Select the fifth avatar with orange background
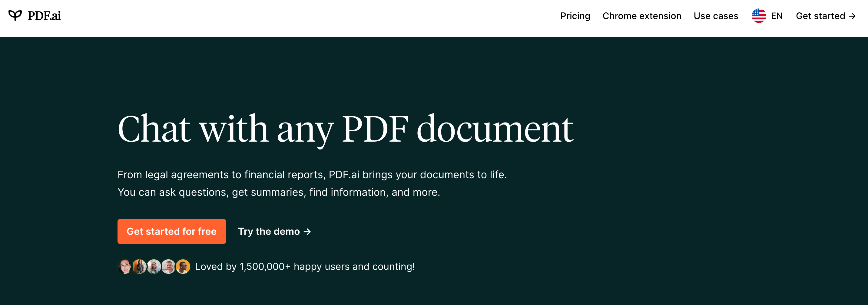The image size is (868, 305). tap(183, 266)
